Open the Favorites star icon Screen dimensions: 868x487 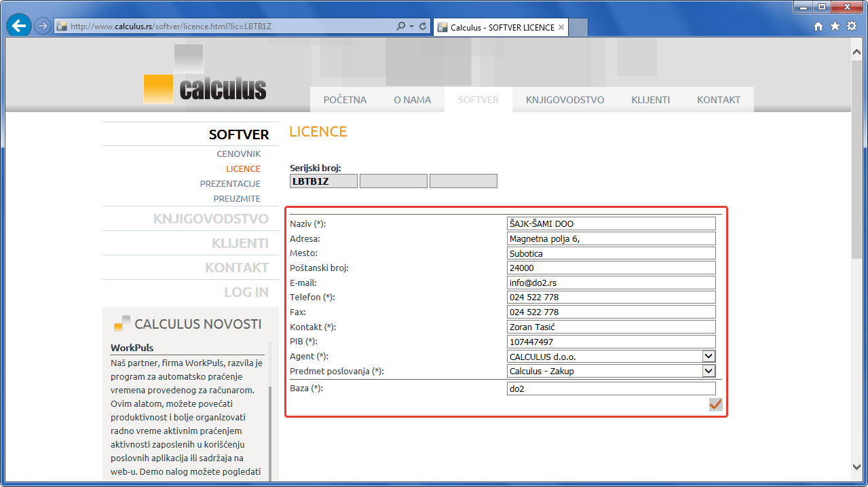coord(835,26)
